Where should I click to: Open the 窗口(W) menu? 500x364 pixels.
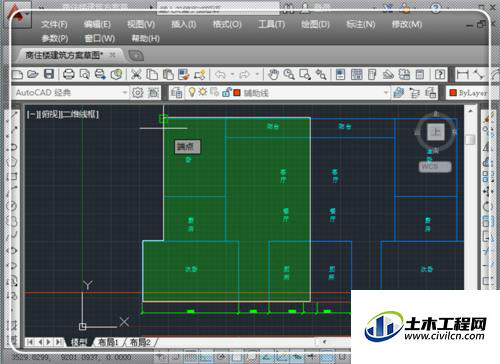tap(100, 39)
